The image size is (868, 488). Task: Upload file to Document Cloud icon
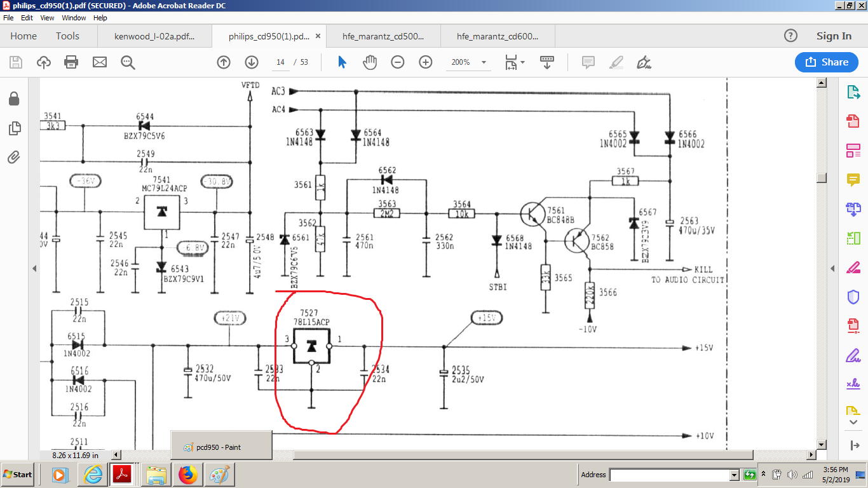click(44, 62)
